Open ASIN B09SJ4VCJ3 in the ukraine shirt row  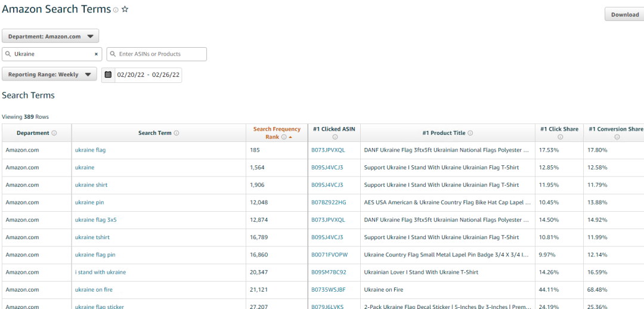click(327, 185)
